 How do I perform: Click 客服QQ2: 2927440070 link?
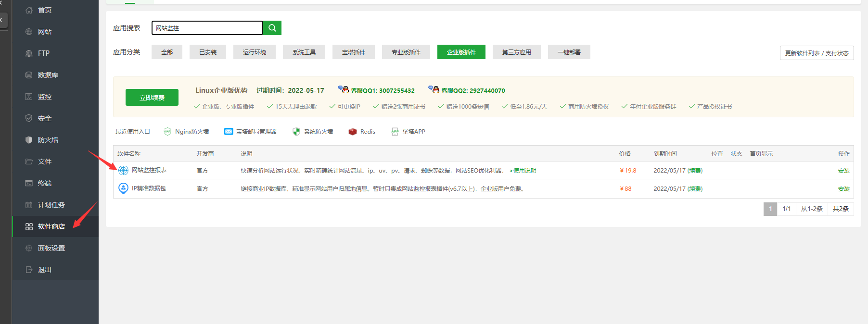pos(473,90)
